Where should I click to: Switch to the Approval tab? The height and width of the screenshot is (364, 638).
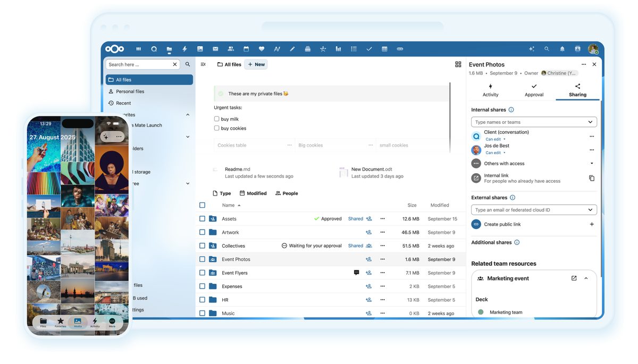click(534, 90)
